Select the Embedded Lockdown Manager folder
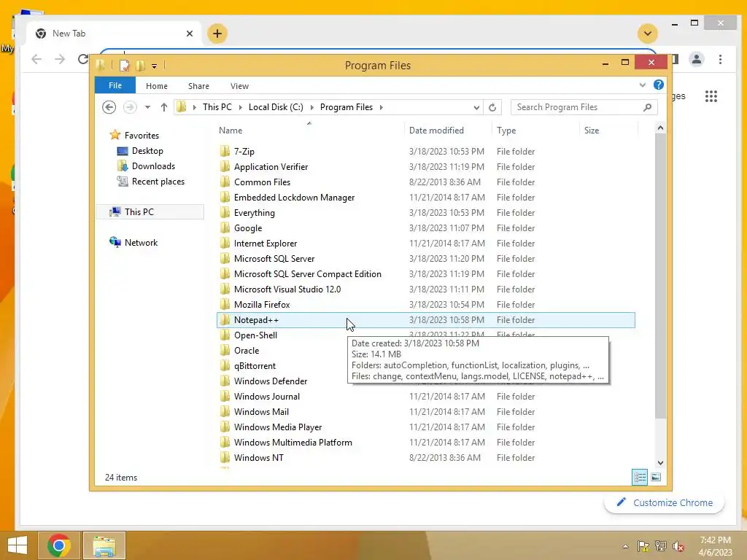The height and width of the screenshot is (560, 747). (426, 198)
